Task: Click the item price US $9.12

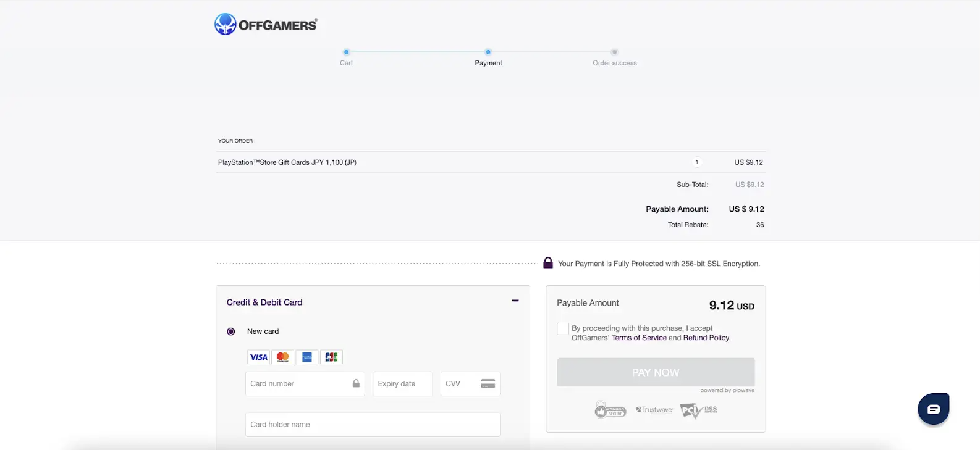Action: point(749,162)
